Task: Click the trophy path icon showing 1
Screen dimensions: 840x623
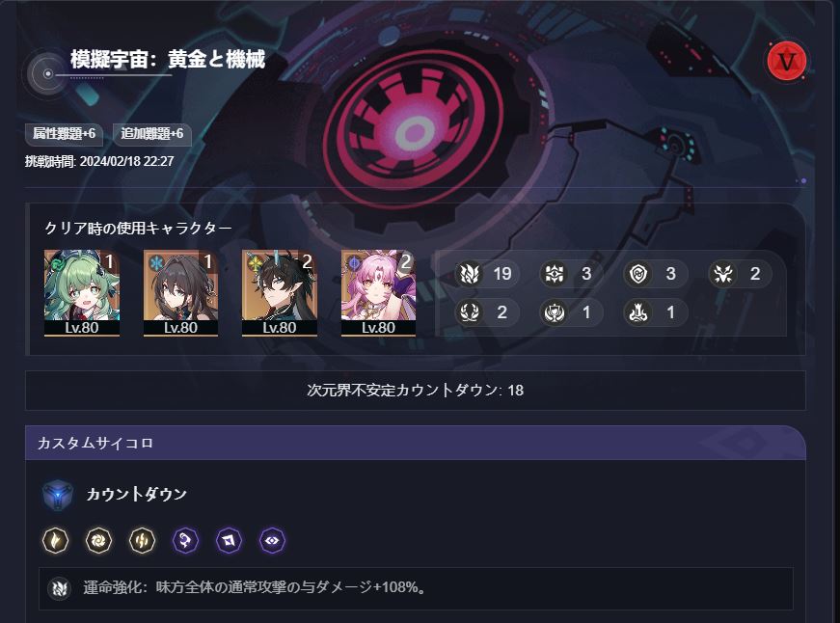Action: pyautogui.click(x=554, y=312)
